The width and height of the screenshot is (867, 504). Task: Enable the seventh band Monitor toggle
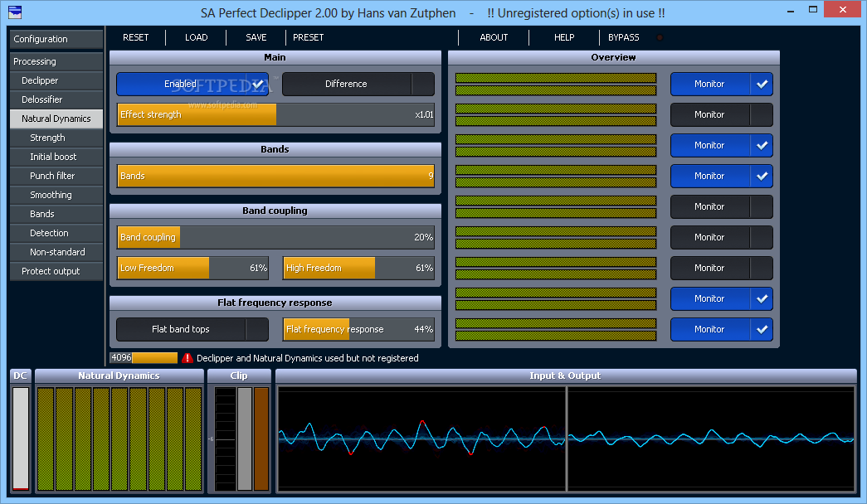[722, 268]
